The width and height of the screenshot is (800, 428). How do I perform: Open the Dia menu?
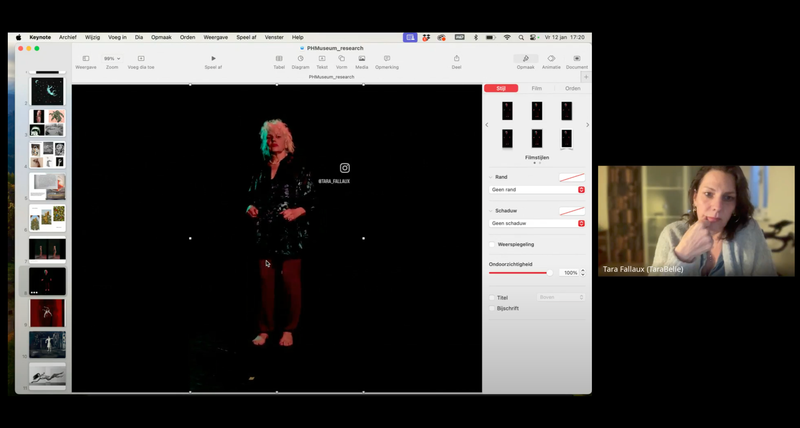139,37
